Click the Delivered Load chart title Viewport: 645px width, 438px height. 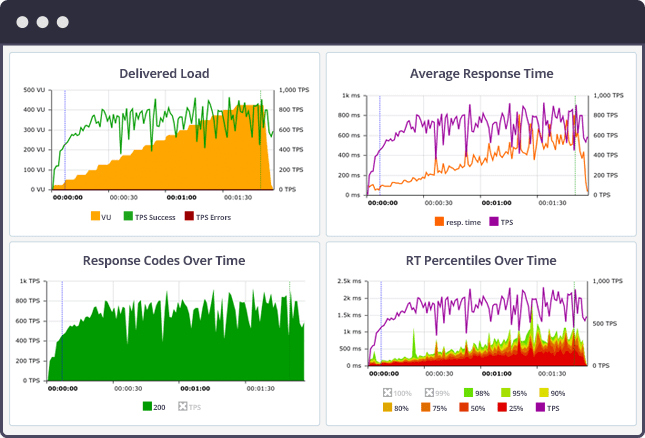[x=164, y=73]
